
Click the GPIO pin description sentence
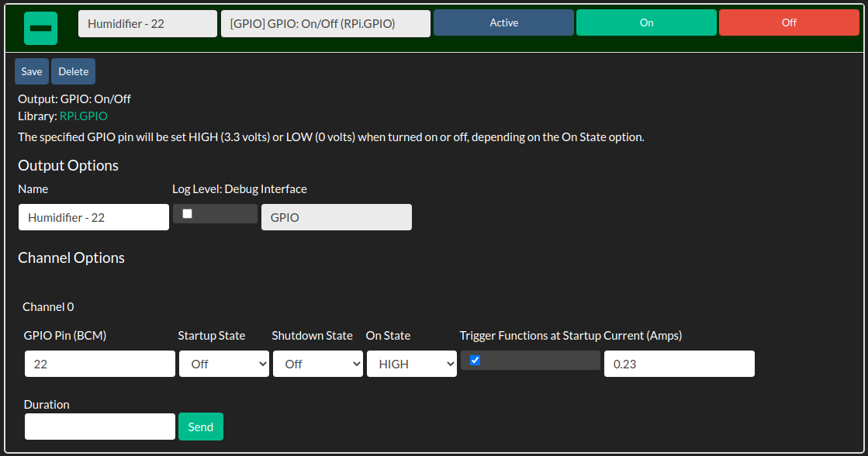(331, 137)
